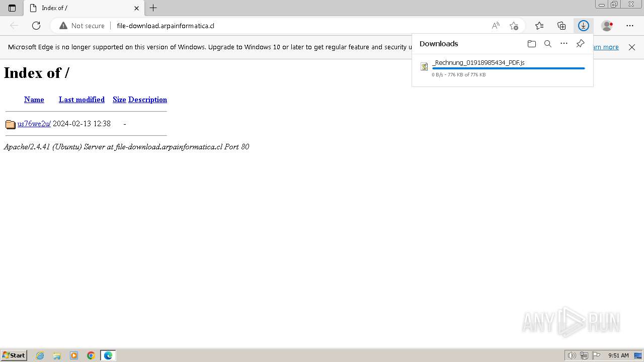Image resolution: width=644 pixels, height=362 pixels.
Task: Open media player taskbar icon
Action: coord(74,355)
